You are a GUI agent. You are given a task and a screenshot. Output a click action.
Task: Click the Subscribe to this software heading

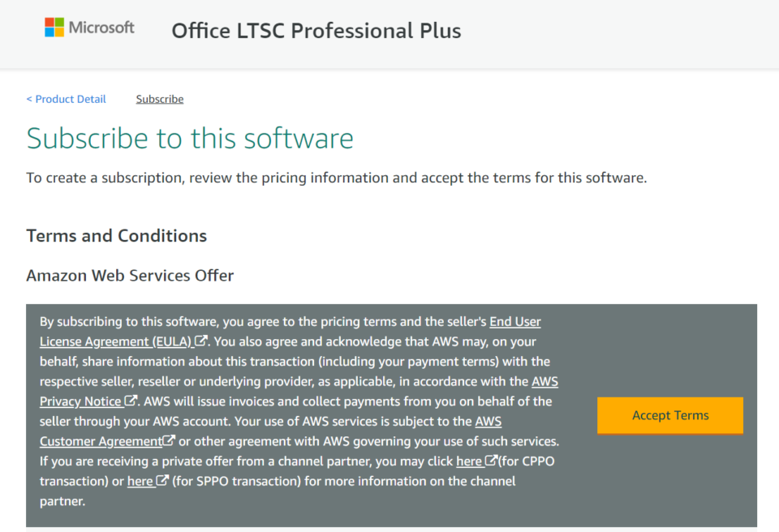[190, 138]
